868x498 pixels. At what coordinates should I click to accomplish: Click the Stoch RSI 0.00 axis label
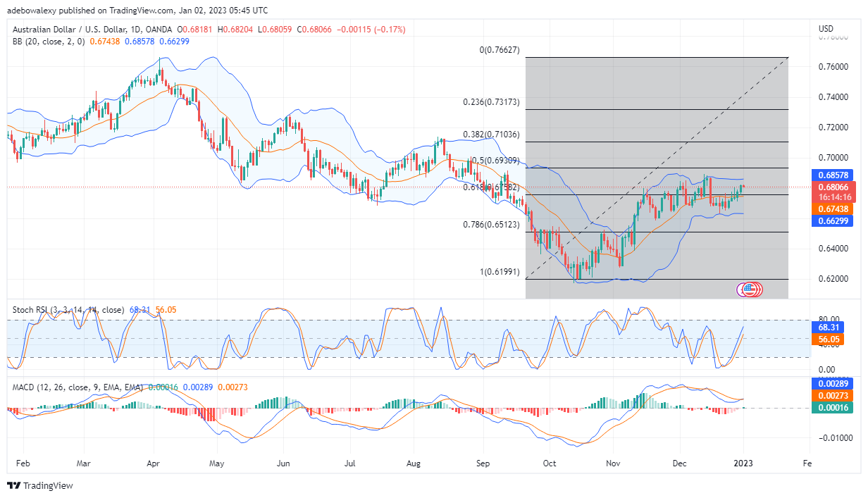point(828,370)
